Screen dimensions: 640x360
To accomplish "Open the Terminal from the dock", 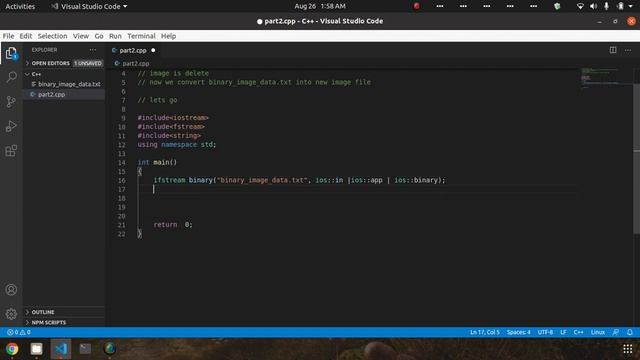I will point(85,349).
